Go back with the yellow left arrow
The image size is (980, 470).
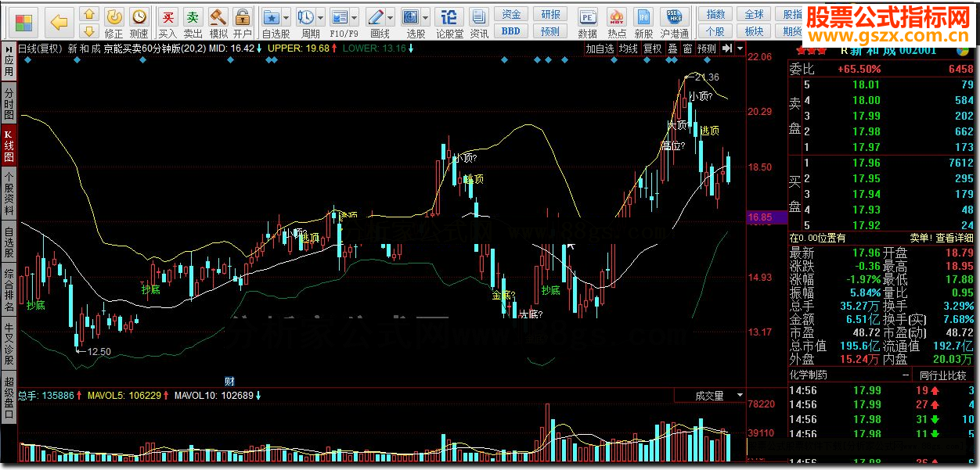(x=59, y=22)
